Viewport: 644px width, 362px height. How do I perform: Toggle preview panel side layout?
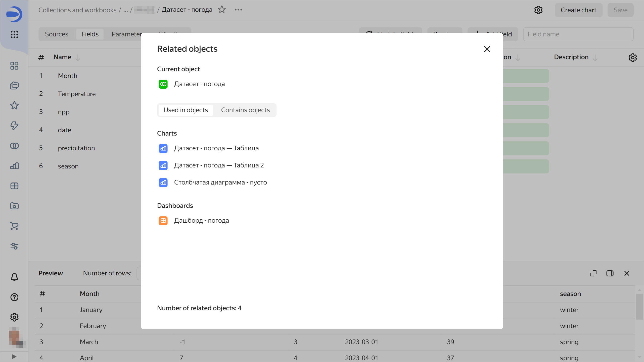(x=610, y=273)
